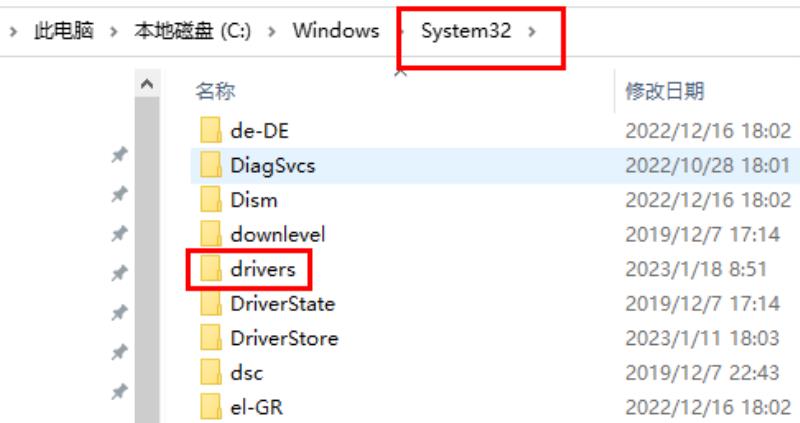The width and height of the screenshot is (800, 423).
Task: Expand the chevron before 此电脑
Action: 13,32
